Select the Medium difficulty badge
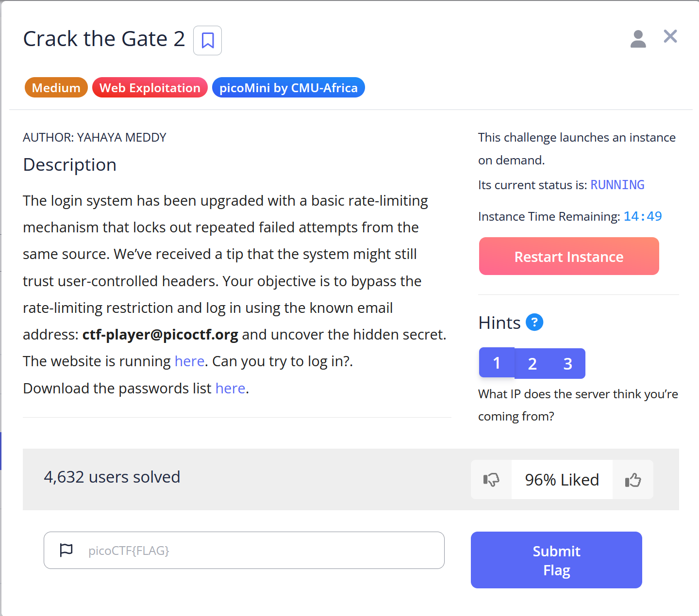Viewport: 699px width, 616px height. 56,87
